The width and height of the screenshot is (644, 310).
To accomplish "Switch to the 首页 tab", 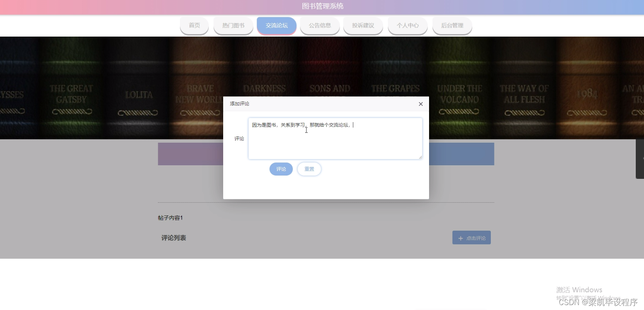I will click(x=194, y=25).
